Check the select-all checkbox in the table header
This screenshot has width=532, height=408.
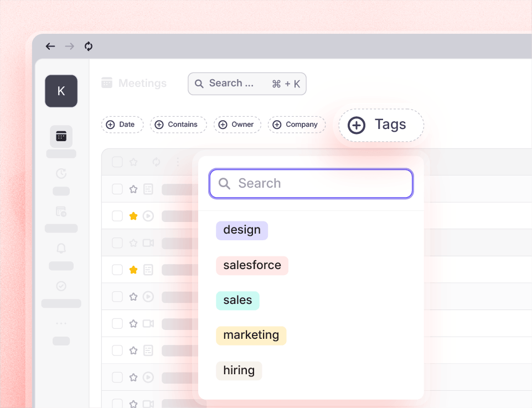[117, 162]
